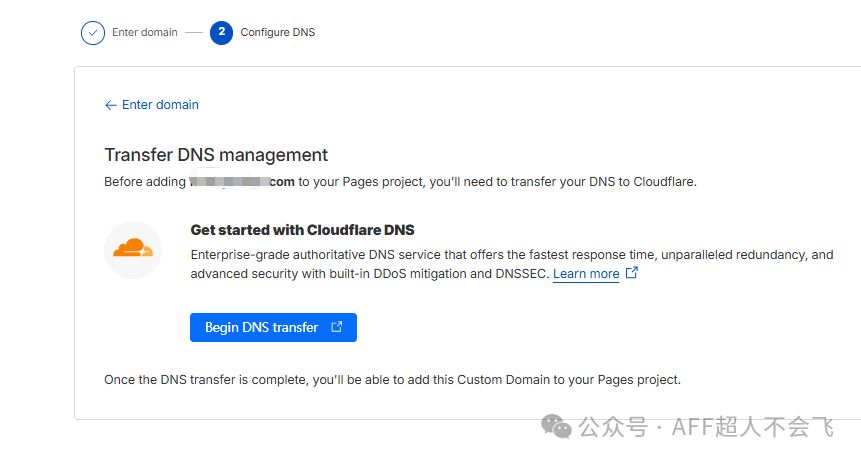Click the connector line between steps
The image size is (861, 461).
[193, 33]
